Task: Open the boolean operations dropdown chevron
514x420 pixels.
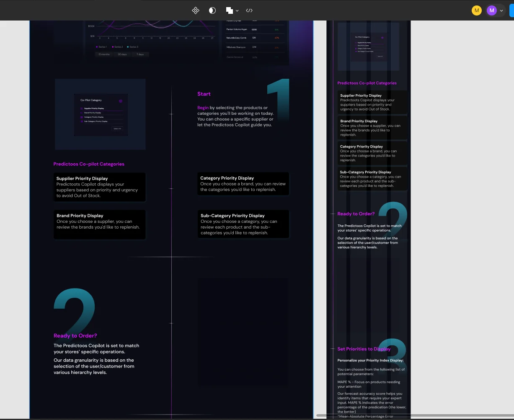Action: tap(237, 10)
